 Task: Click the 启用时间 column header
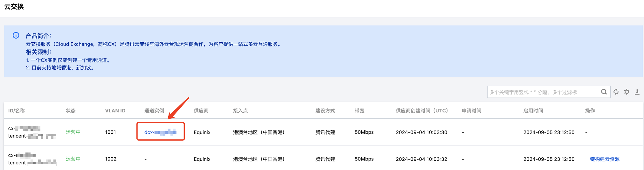pyautogui.click(x=533, y=110)
